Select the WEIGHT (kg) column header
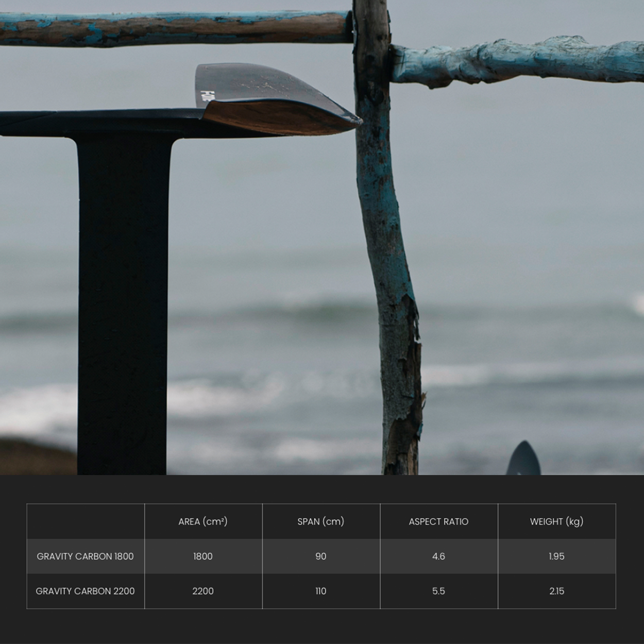 click(x=556, y=521)
